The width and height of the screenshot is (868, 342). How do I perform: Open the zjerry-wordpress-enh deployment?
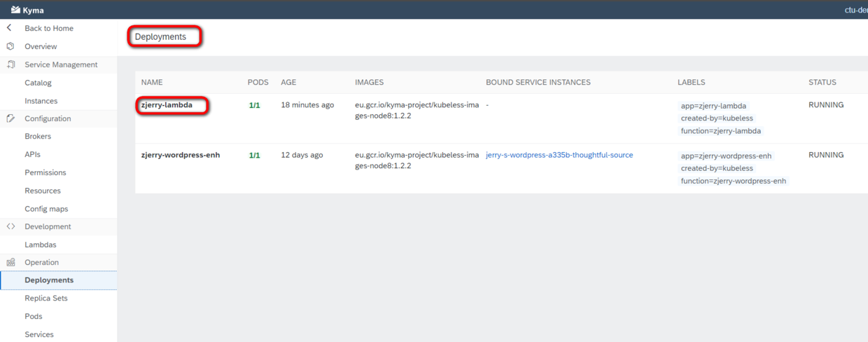181,155
